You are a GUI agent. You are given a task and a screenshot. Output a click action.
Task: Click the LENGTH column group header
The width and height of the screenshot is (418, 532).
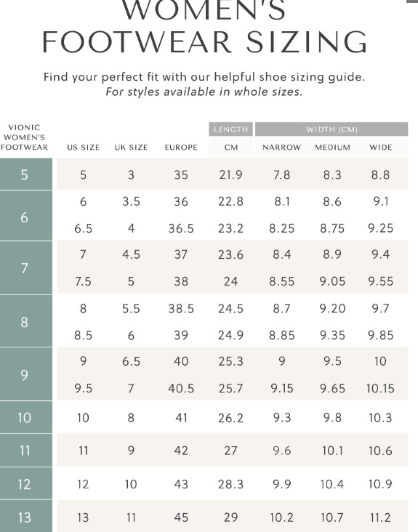(x=230, y=129)
